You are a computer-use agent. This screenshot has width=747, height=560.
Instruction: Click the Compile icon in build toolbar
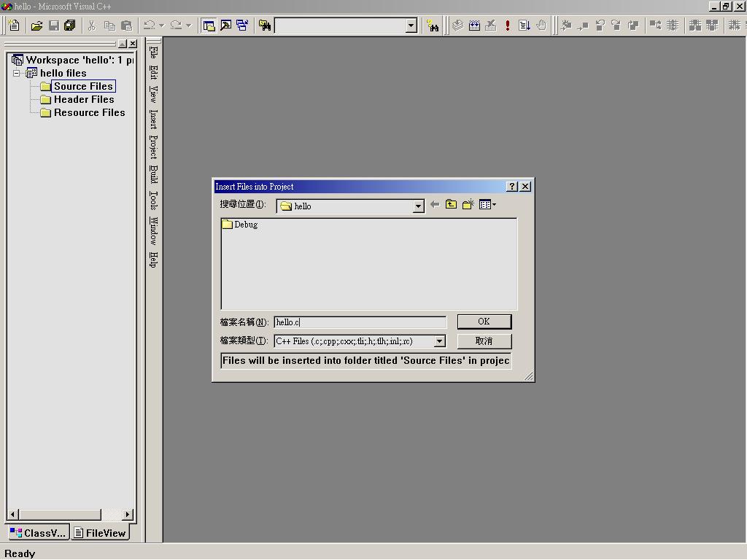click(458, 26)
